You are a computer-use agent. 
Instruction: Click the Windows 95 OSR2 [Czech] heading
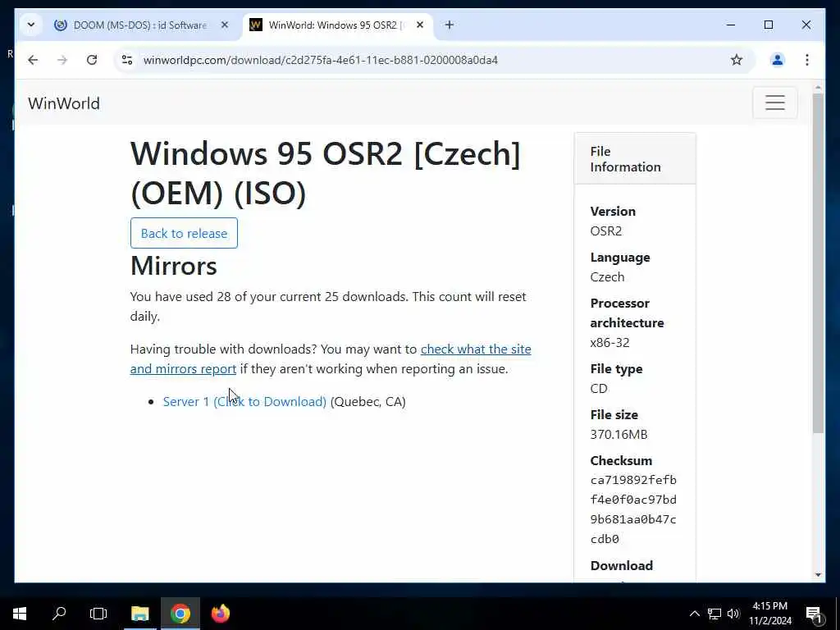click(325, 174)
